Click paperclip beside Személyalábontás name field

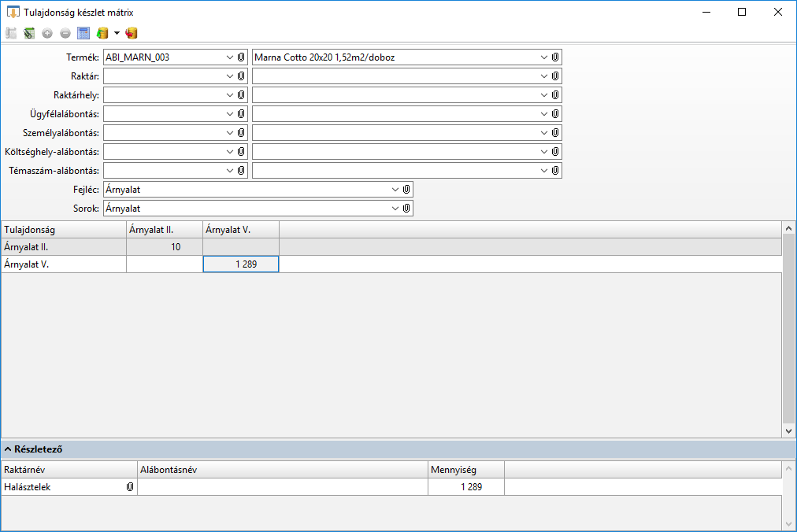click(x=555, y=133)
